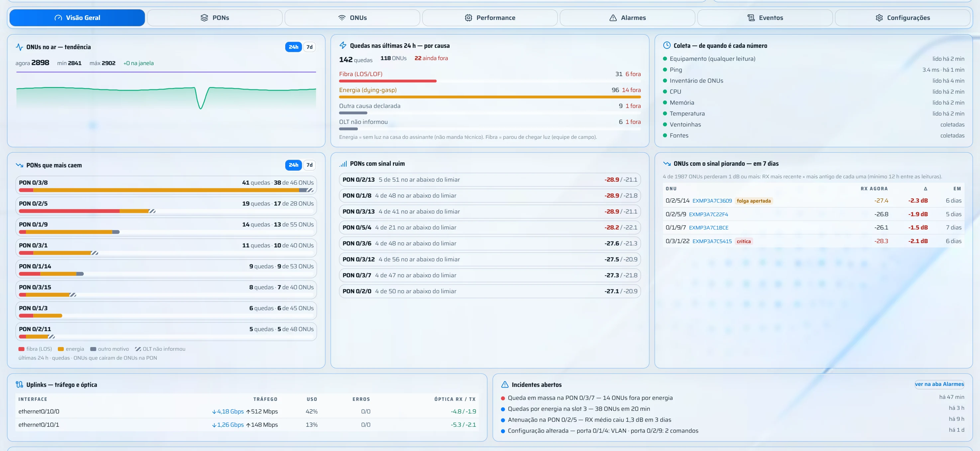Open PON 0/1/8 bad signal row
Image resolution: width=980 pixels, height=451 pixels.
click(490, 196)
